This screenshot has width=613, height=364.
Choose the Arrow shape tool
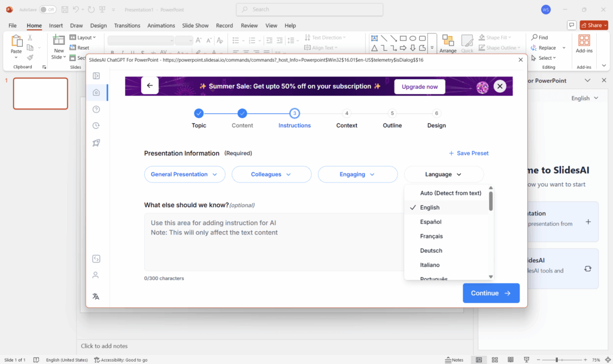393,38
